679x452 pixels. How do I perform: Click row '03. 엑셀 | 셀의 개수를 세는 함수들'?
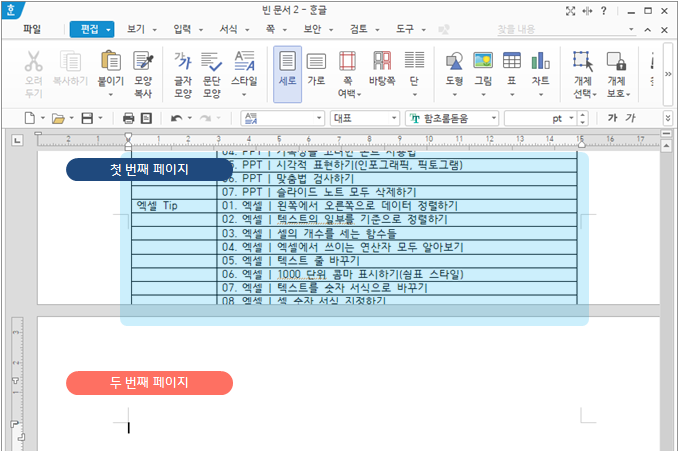pos(397,233)
